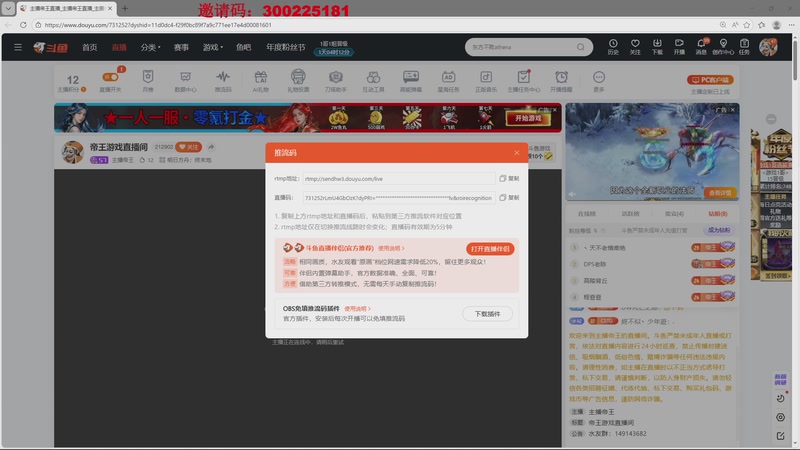Open 推流码 toolbar icon
This screenshot has width=800, height=450.
(223, 81)
